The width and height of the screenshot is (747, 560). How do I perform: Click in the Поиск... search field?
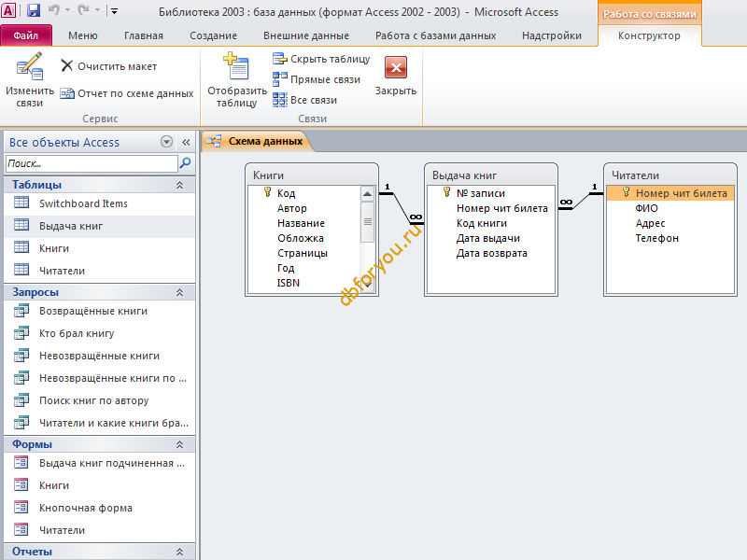click(92, 163)
